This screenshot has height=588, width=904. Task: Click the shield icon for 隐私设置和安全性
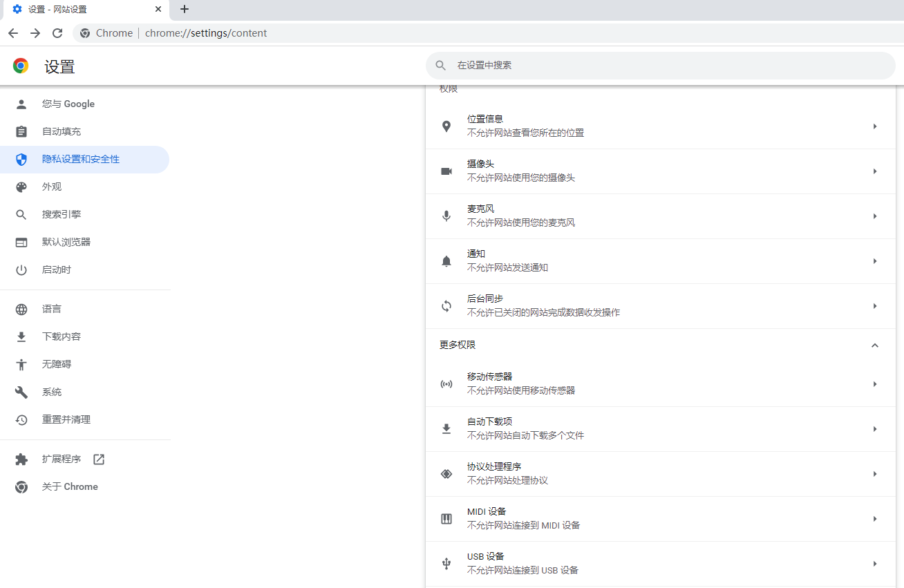(x=21, y=160)
